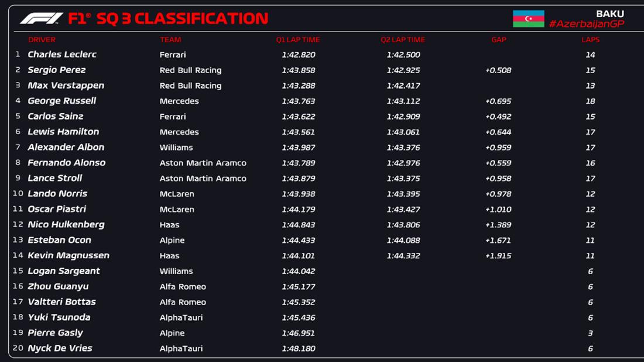Click Nyck De Vries in last place
The width and height of the screenshot is (644, 362).
pyautogui.click(x=60, y=349)
